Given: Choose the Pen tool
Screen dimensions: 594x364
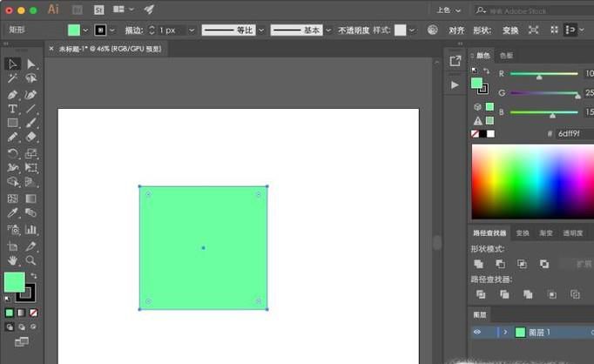Looking at the screenshot, I should point(13,94).
